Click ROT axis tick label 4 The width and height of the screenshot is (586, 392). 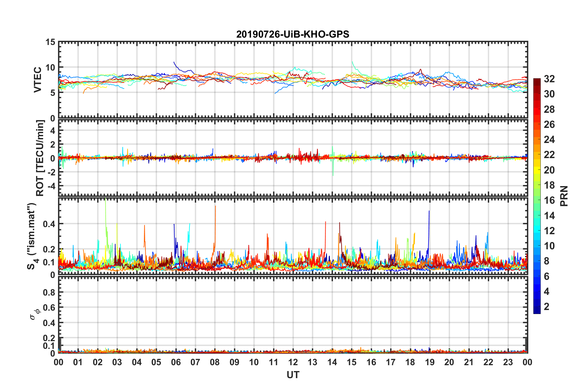coord(53,131)
